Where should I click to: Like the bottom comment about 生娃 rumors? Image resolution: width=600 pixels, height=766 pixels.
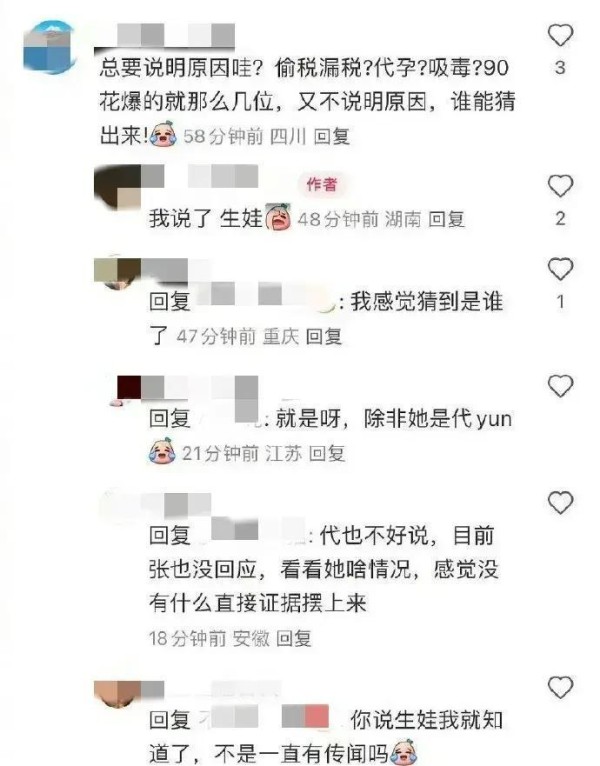(x=560, y=687)
